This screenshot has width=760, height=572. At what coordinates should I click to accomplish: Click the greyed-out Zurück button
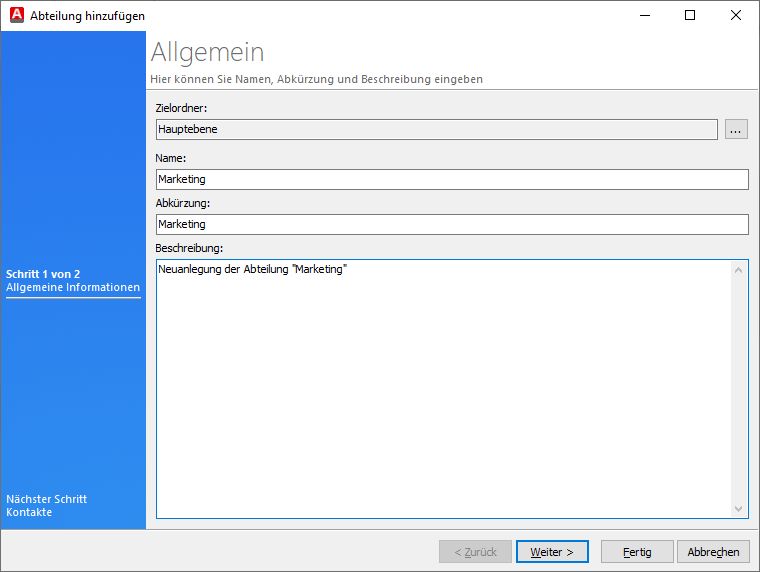[x=475, y=552]
